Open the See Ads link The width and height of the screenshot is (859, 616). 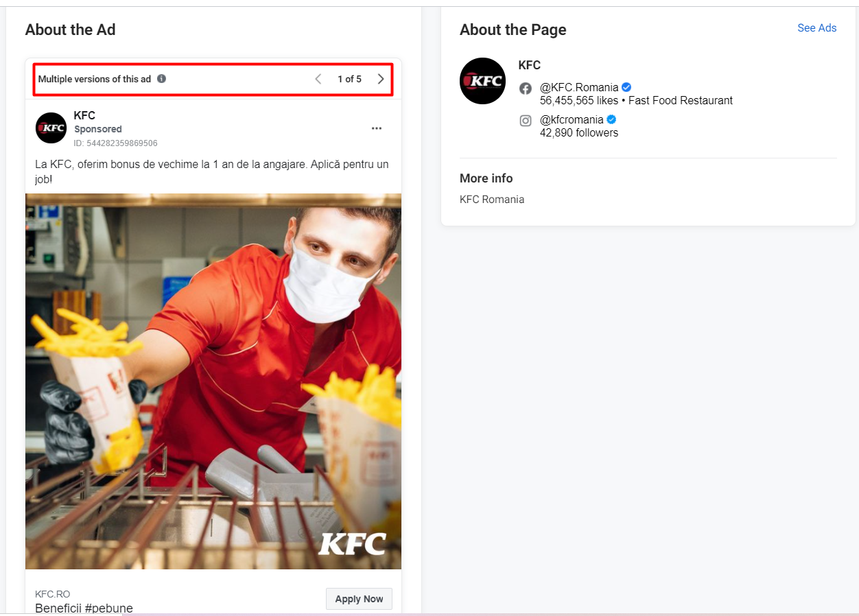(x=816, y=28)
